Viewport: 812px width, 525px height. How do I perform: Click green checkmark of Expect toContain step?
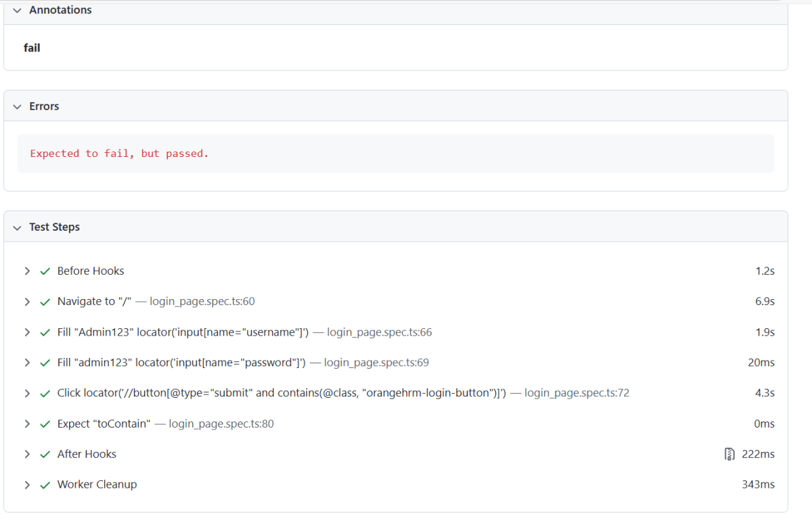[45, 424]
